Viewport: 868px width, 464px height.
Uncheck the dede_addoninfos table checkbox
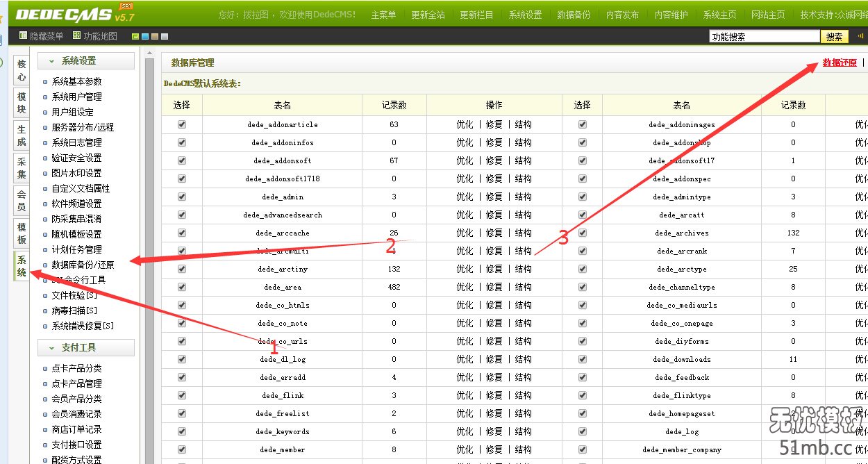pyautogui.click(x=182, y=142)
